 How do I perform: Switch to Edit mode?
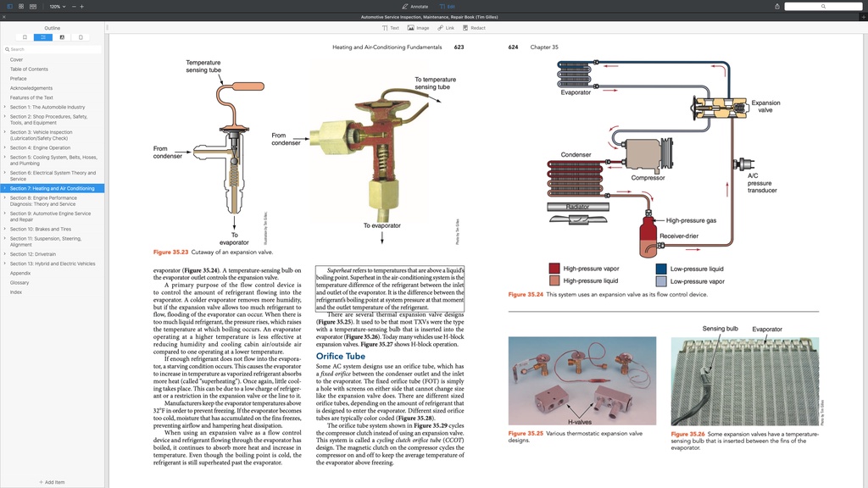pyautogui.click(x=448, y=7)
